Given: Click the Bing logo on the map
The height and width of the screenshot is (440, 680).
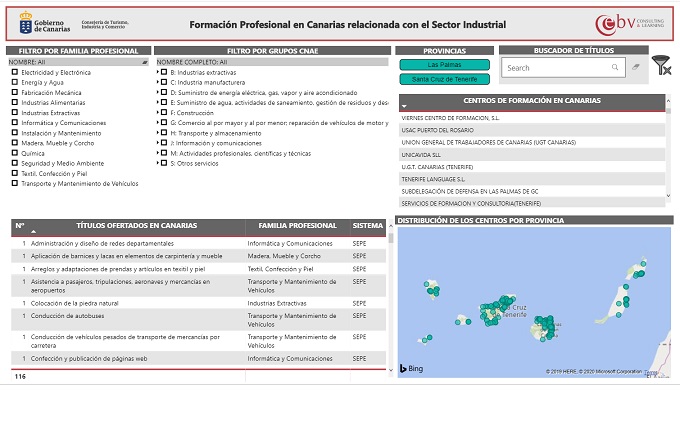Looking at the screenshot, I should pos(411,368).
